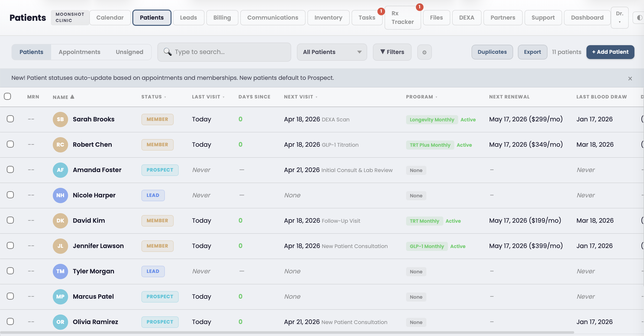Toggle the select-all checkbox in header
Screen dimensions: 644x336
click(x=7, y=96)
